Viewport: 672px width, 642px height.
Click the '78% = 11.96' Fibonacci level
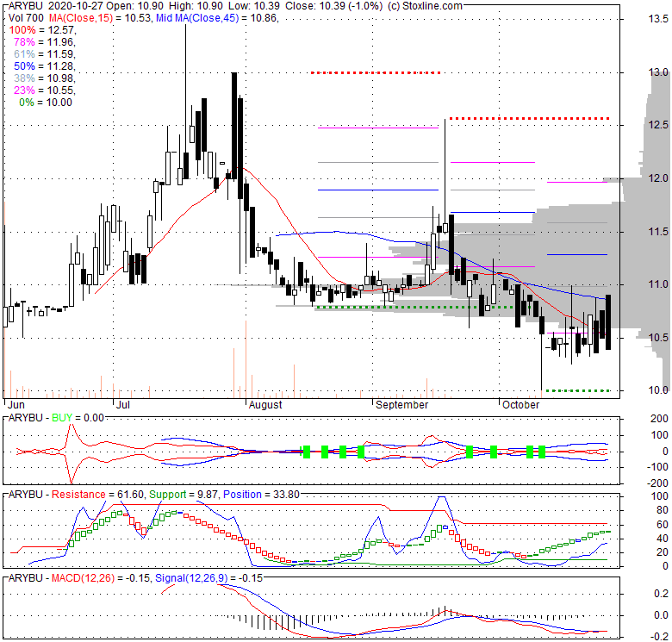45,42
